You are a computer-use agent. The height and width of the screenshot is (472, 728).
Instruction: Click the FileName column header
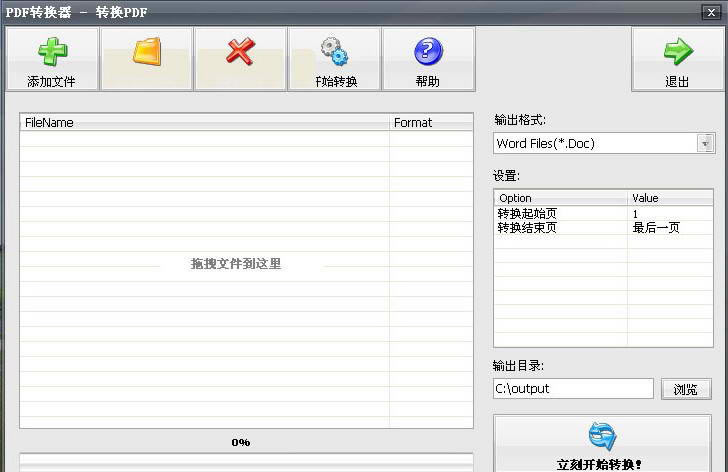coord(204,123)
